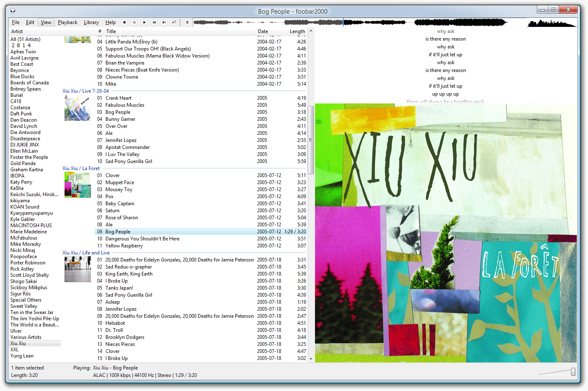The width and height of the screenshot is (588, 391).
Task: Sort playlist by Length column header
Action: (297, 31)
